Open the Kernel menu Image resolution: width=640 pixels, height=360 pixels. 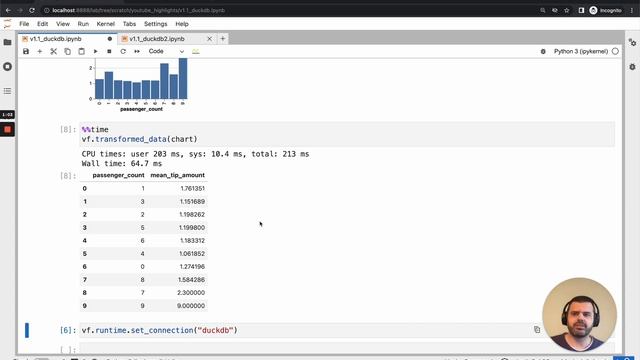[x=106, y=24]
